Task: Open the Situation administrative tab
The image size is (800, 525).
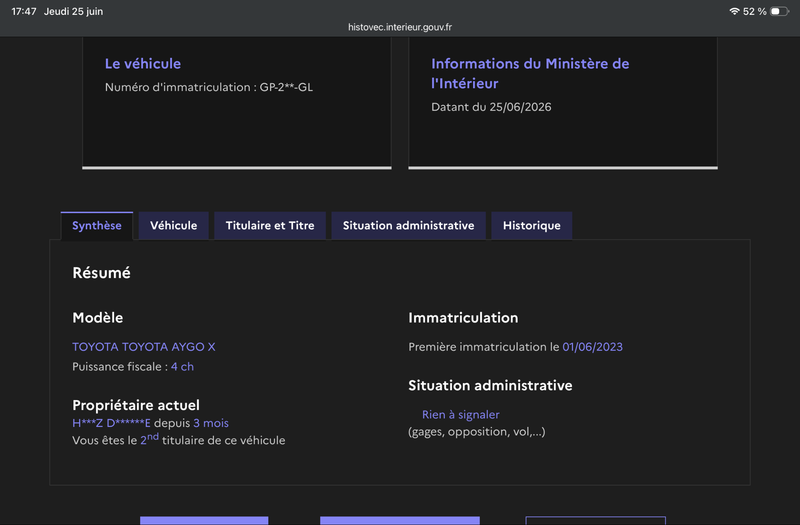Action: (x=408, y=226)
